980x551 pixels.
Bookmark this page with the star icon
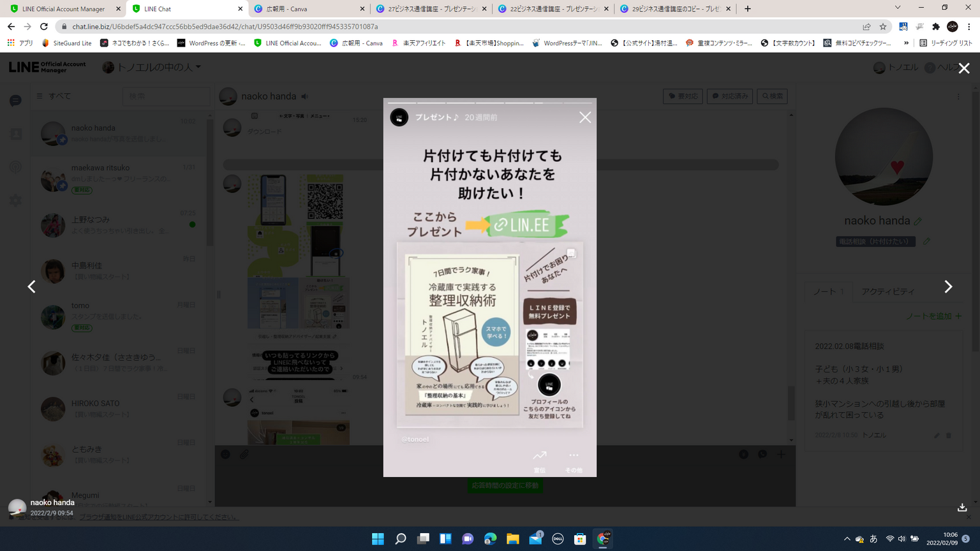click(883, 27)
